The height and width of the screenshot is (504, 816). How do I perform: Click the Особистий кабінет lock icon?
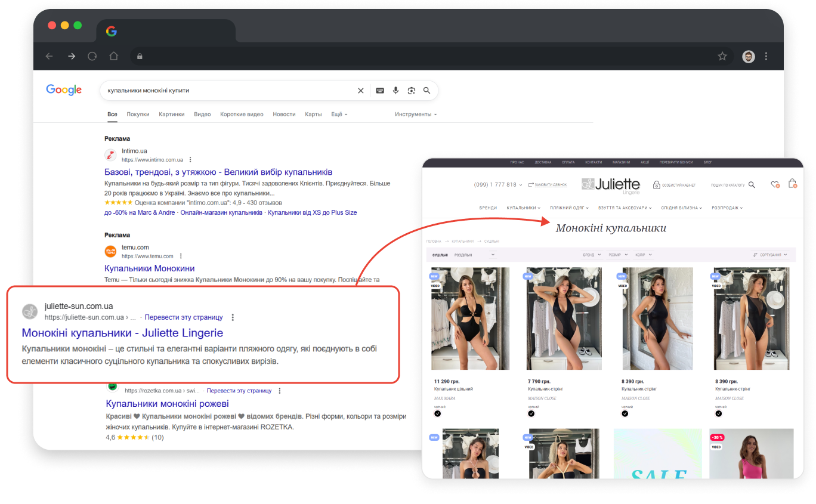tap(657, 185)
